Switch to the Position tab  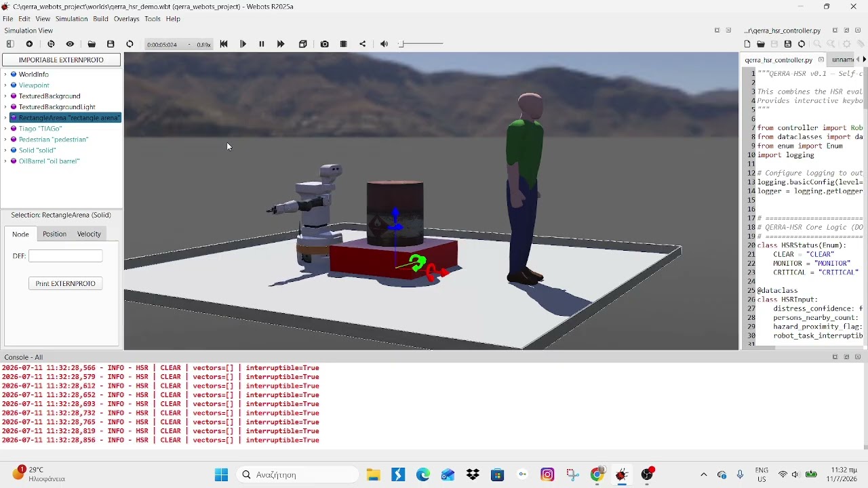click(x=54, y=234)
